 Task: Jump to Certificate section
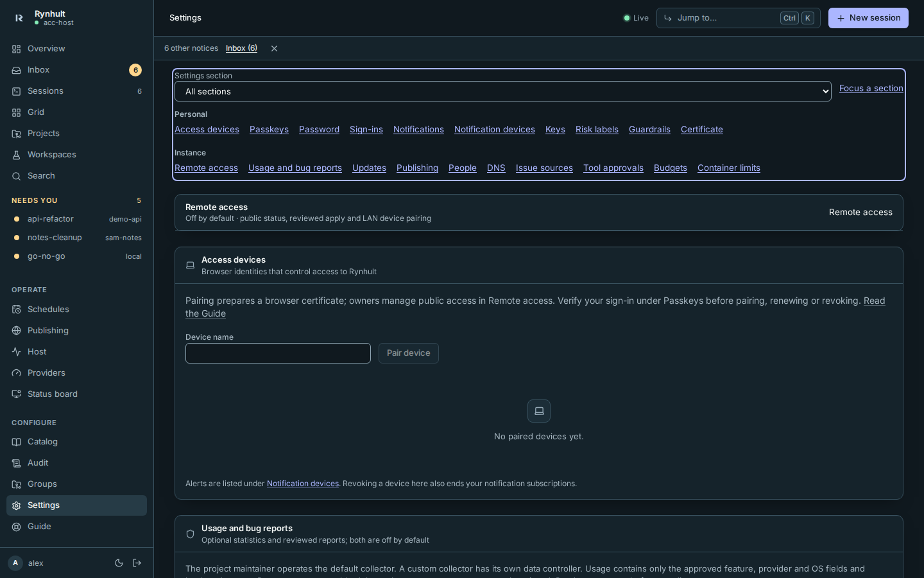click(702, 130)
